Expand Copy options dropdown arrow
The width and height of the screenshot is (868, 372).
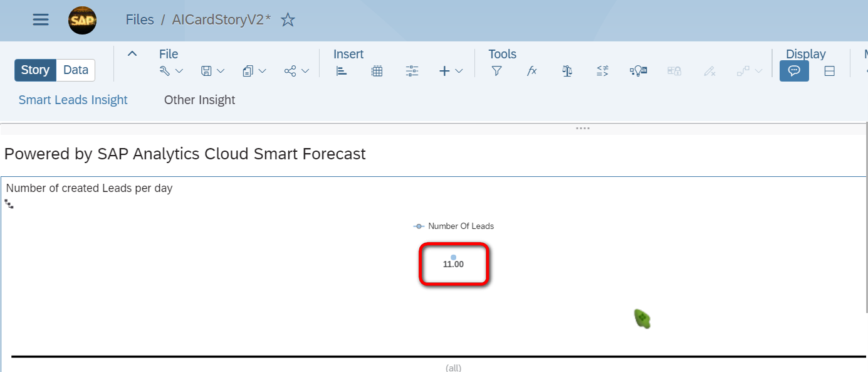tap(262, 72)
